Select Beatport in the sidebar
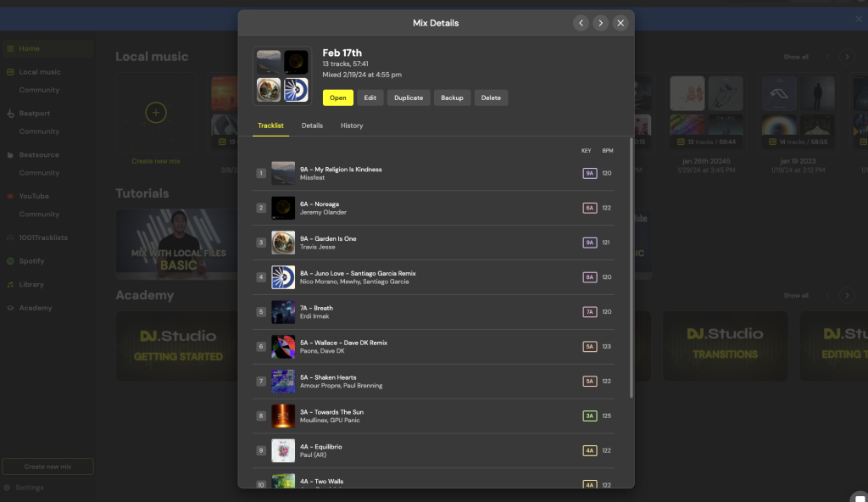This screenshot has height=502, width=868. [34, 113]
